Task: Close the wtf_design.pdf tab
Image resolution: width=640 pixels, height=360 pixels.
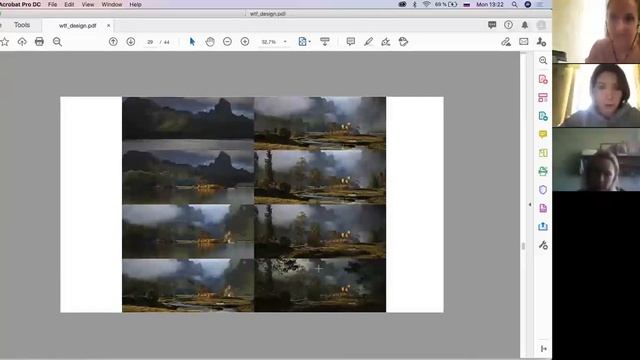Action: (109, 25)
